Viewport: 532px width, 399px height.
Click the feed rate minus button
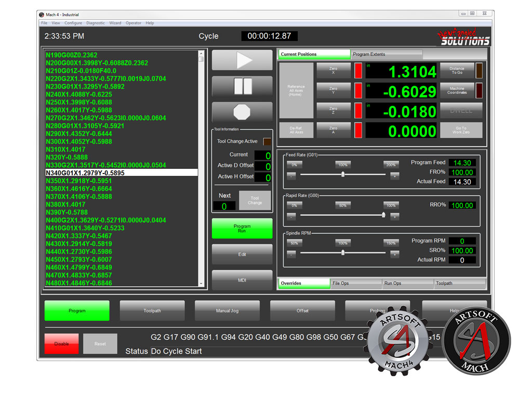click(x=291, y=176)
